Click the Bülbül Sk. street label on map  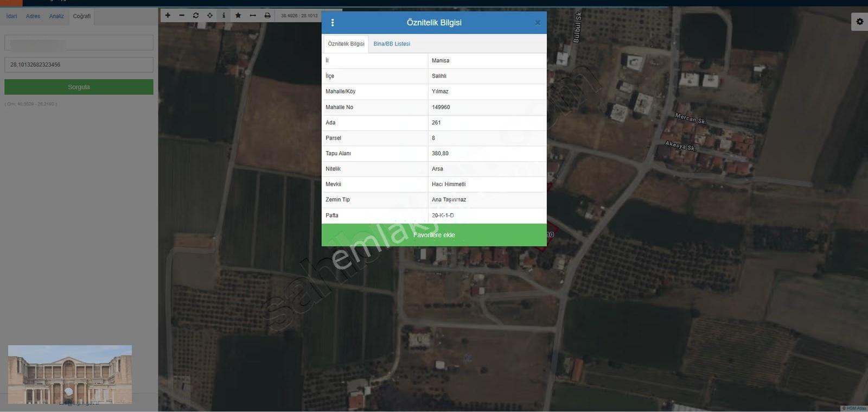point(577,26)
